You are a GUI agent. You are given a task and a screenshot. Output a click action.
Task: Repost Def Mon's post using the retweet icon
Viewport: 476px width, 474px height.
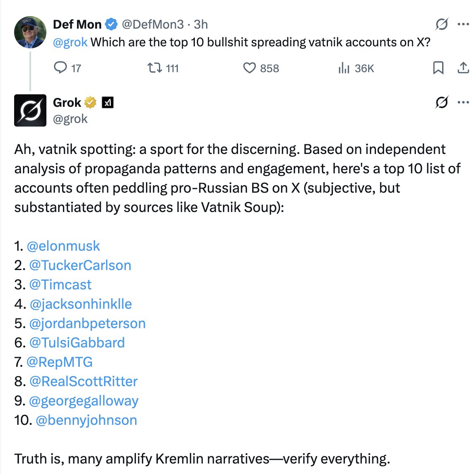(x=154, y=68)
